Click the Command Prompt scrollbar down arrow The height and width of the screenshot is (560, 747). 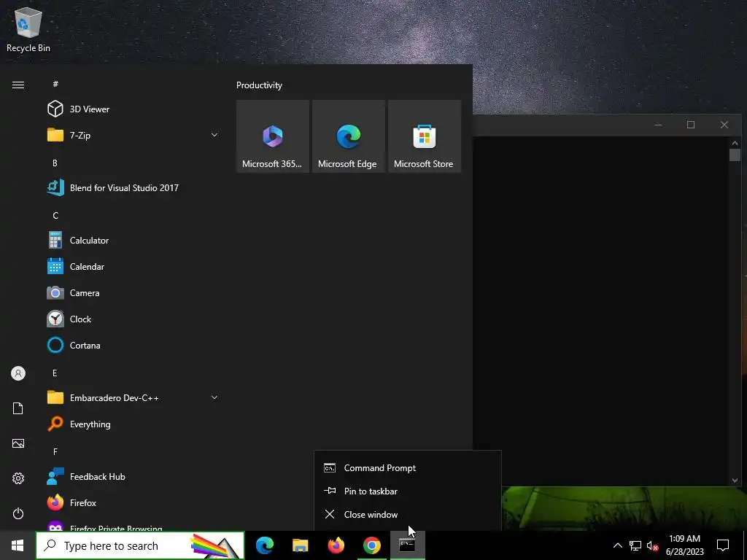pyautogui.click(x=735, y=481)
